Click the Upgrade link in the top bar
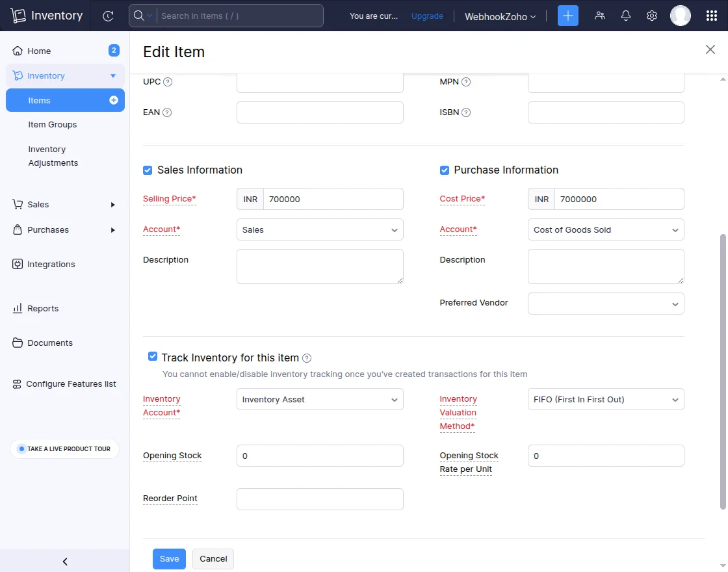The height and width of the screenshot is (572, 728). point(427,16)
